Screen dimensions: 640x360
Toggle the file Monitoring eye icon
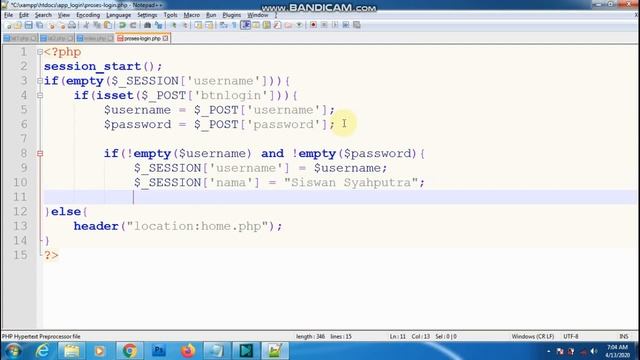click(299, 25)
